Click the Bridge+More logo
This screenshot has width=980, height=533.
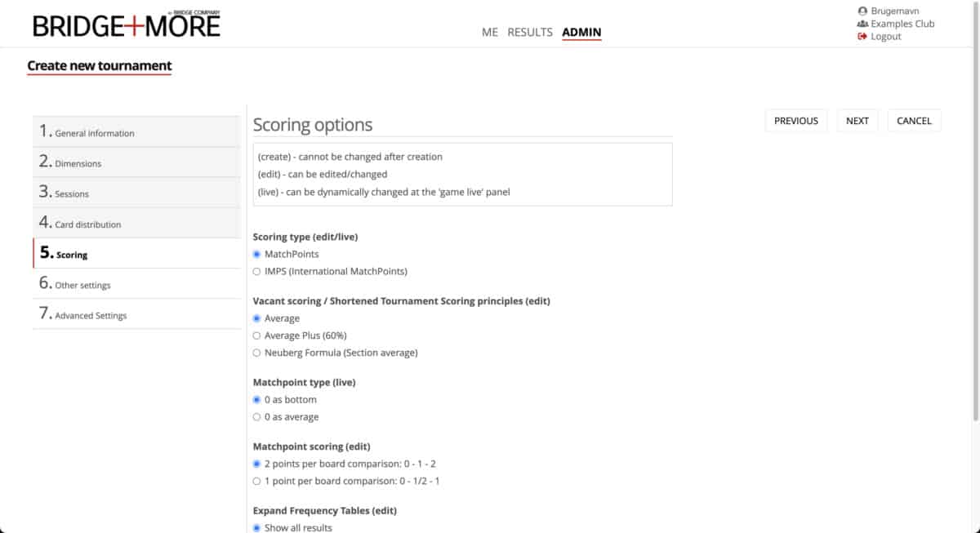pos(127,25)
